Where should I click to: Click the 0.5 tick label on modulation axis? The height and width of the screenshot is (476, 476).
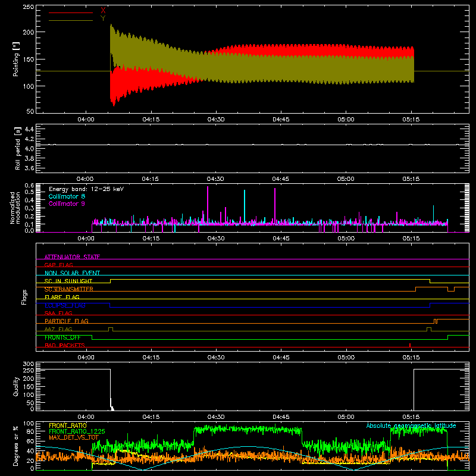(29, 192)
